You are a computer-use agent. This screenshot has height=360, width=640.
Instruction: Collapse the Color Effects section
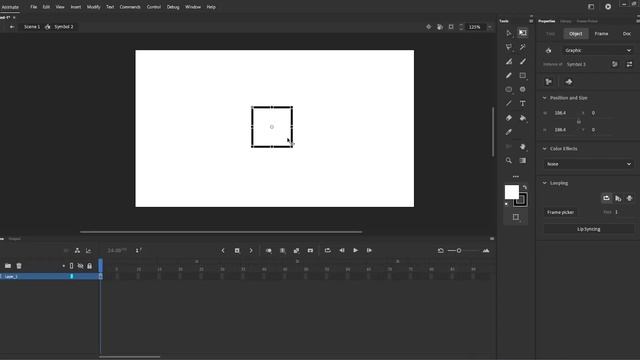tap(544, 149)
